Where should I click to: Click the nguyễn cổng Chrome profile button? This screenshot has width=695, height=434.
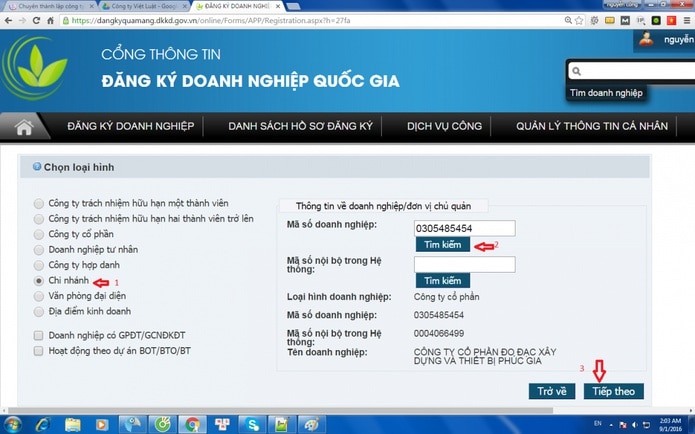[x=622, y=4]
